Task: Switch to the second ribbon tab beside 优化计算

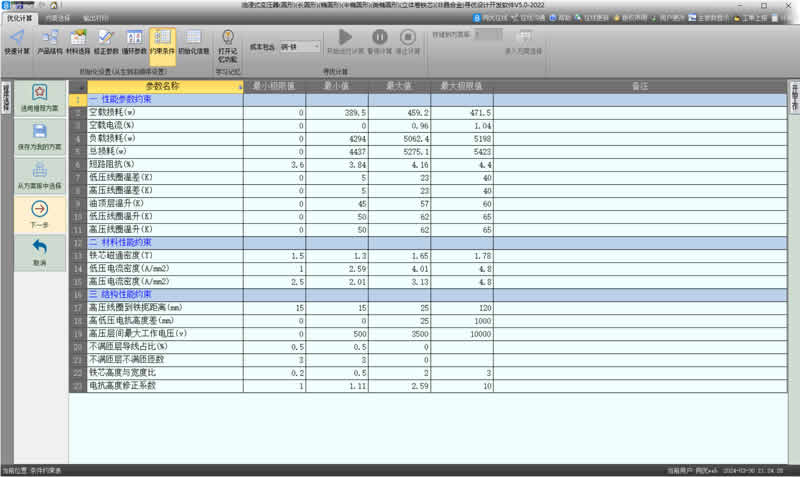Action: tap(58, 18)
